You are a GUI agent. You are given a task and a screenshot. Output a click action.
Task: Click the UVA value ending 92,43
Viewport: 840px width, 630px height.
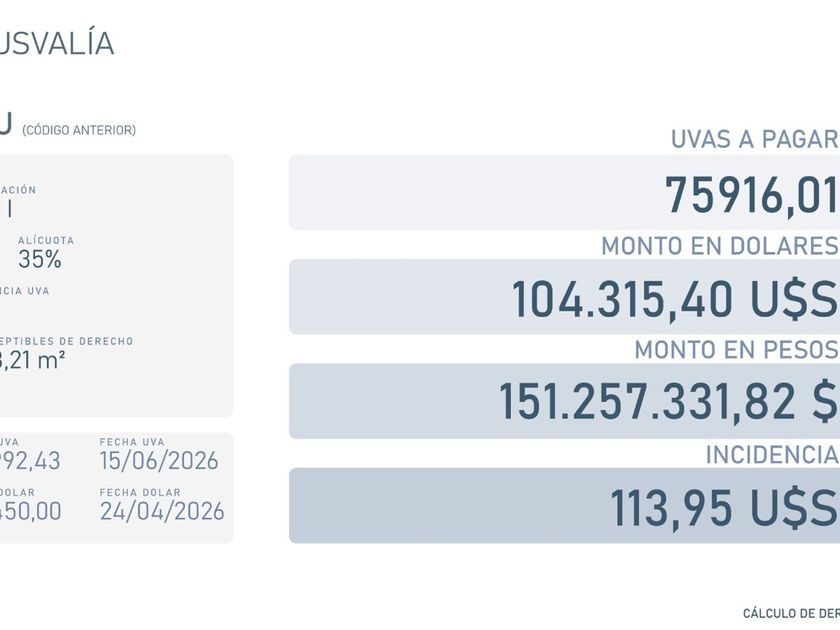pyautogui.click(x=30, y=461)
